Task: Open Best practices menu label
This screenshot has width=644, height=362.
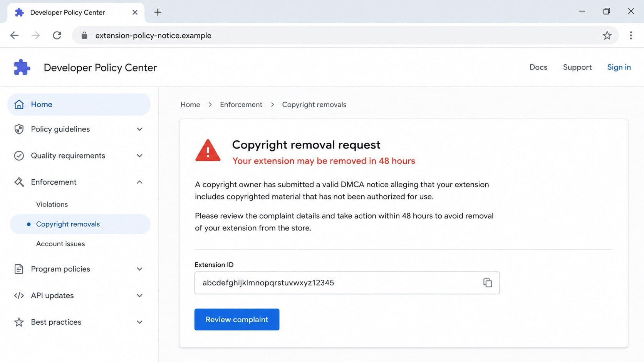Action: pyautogui.click(x=56, y=322)
